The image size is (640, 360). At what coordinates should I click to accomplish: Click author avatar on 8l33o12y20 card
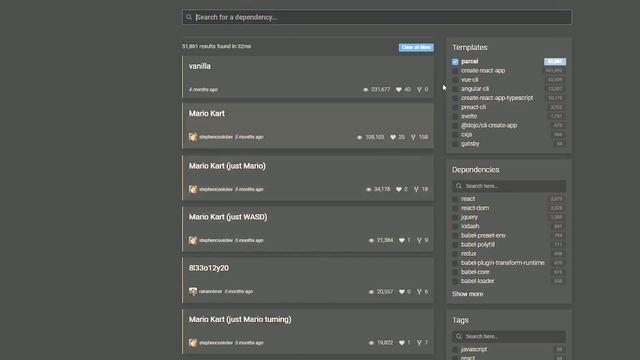click(193, 291)
